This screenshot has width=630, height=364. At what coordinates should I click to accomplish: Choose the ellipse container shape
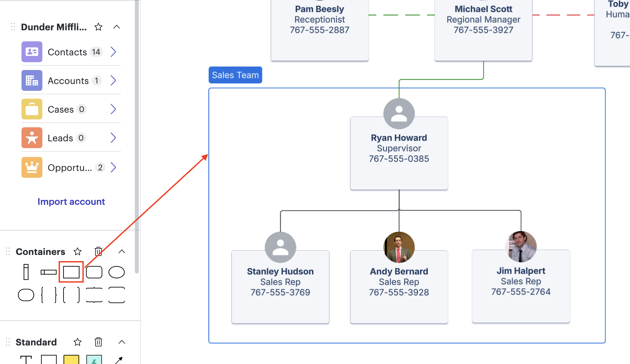pos(117,272)
